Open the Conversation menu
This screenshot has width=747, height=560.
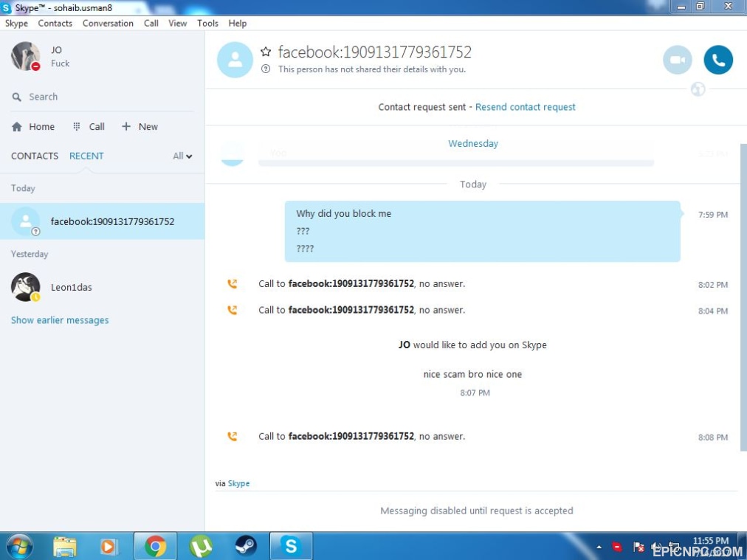(108, 24)
